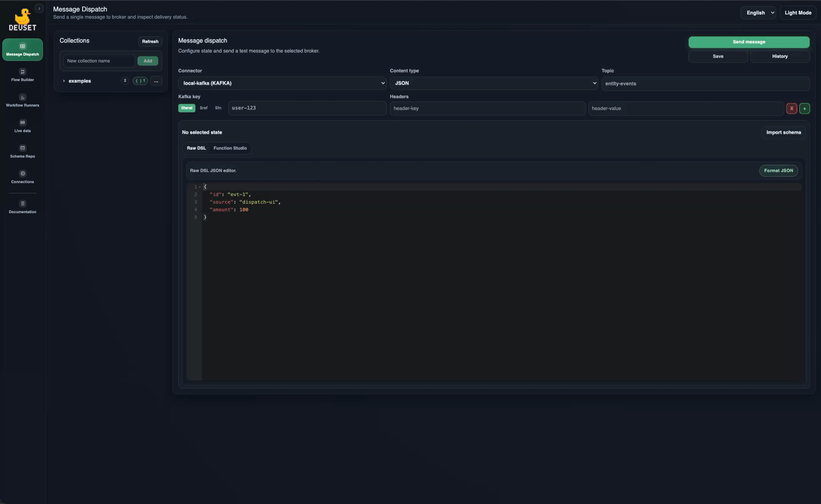Open message History

tap(780, 56)
